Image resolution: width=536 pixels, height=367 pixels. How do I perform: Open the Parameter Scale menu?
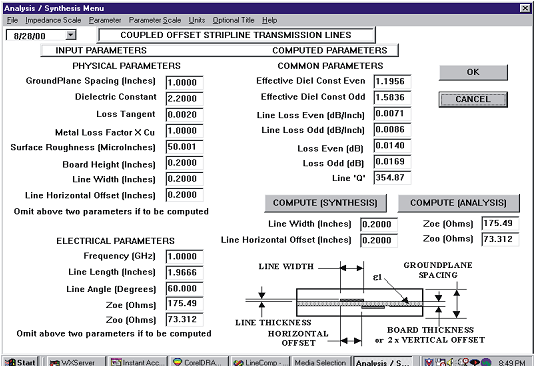point(155,20)
